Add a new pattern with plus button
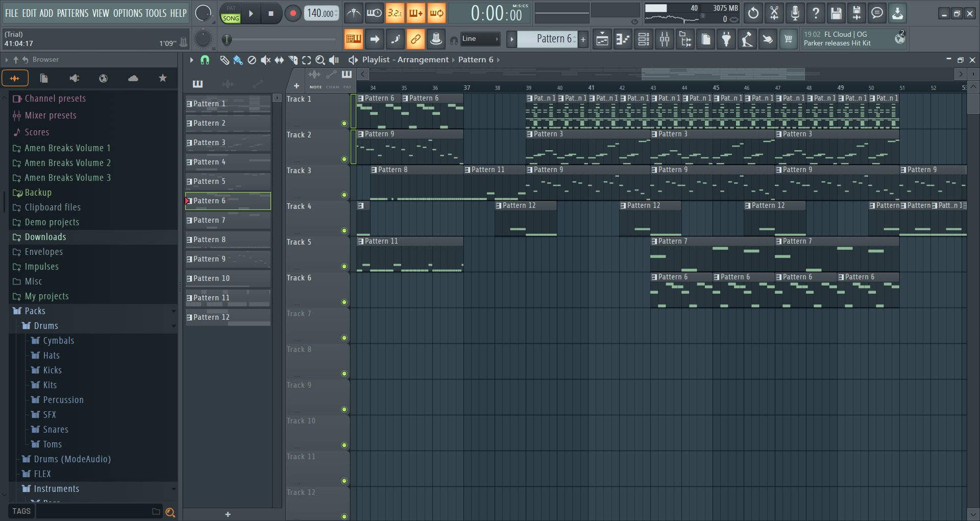 583,39
